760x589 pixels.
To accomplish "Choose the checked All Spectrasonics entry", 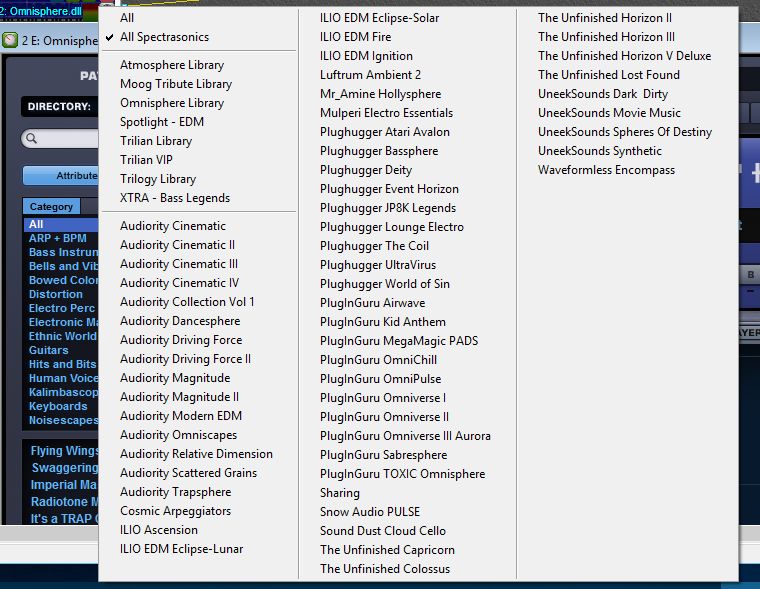I will pyautogui.click(x=164, y=37).
